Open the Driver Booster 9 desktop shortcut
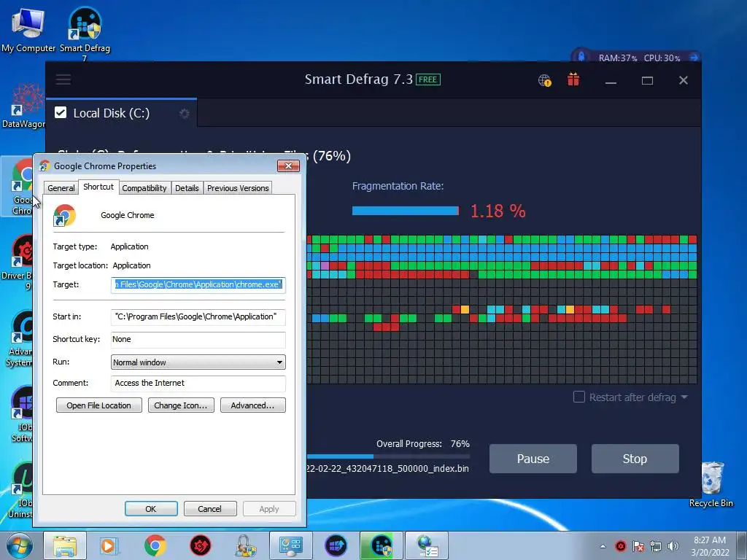The height and width of the screenshot is (560, 747). coord(18,262)
